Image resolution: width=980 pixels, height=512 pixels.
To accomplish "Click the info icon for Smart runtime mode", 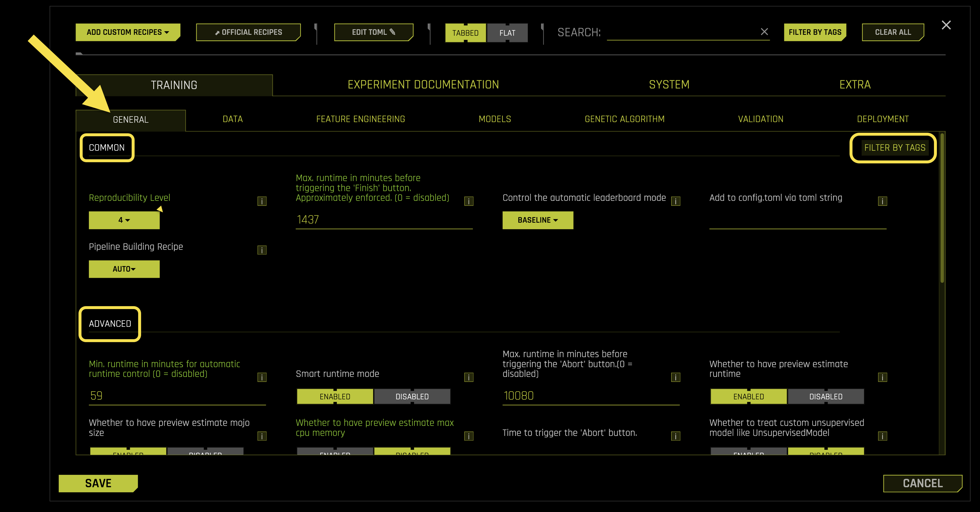I will (x=469, y=378).
